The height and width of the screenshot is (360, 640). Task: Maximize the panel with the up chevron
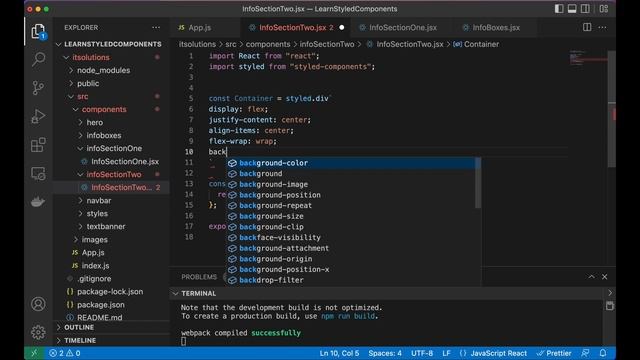(x=591, y=277)
